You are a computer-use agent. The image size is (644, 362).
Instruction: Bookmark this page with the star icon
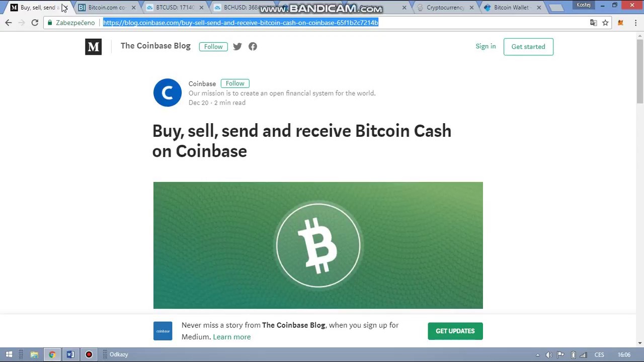point(605,23)
